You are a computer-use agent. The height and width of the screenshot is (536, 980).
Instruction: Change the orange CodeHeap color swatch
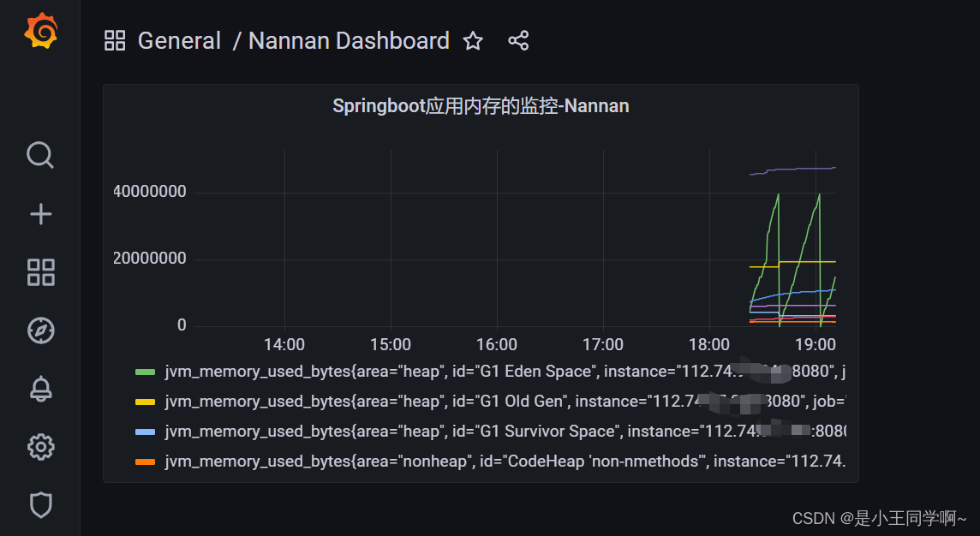(x=145, y=462)
